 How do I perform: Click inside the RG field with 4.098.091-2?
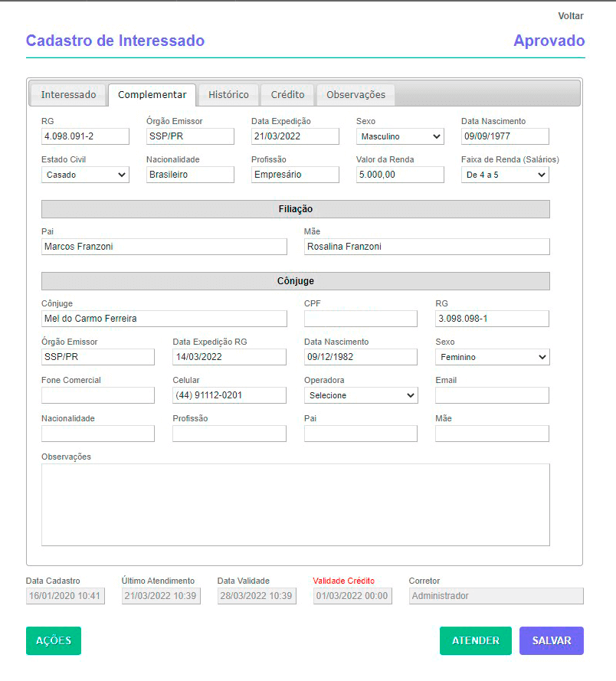click(x=85, y=136)
